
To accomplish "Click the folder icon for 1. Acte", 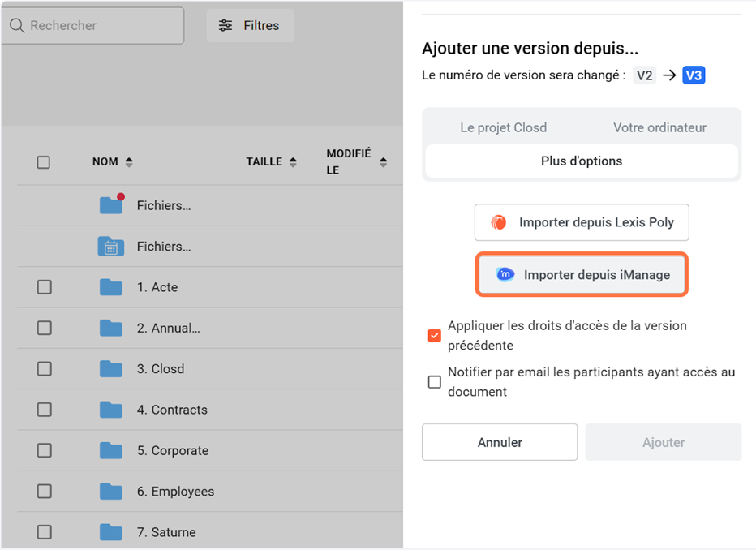I will (x=111, y=287).
